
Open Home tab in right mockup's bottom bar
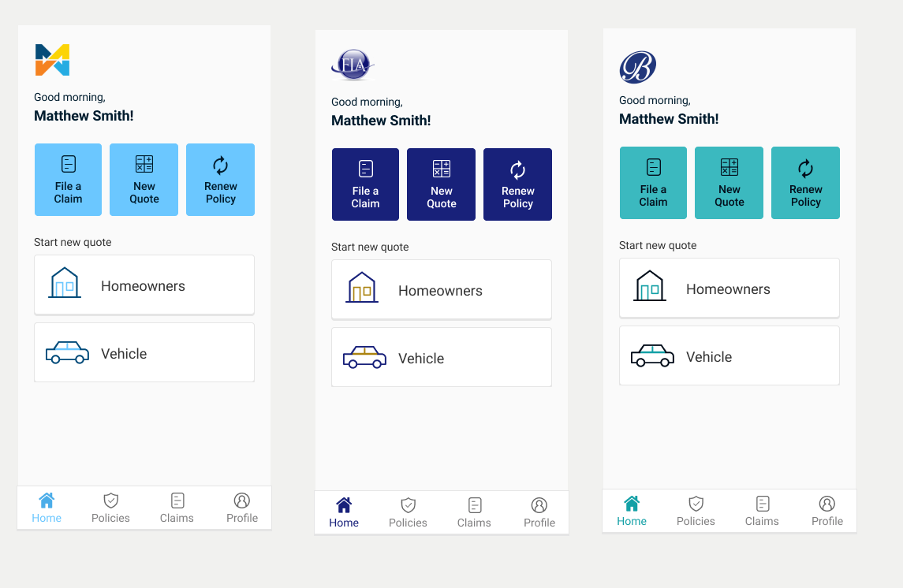[x=632, y=511]
